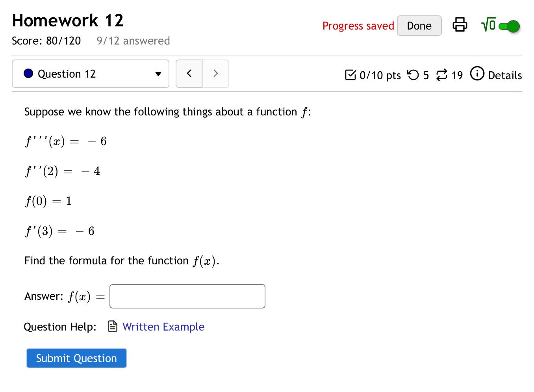Open Details via the info circle icon
The image size is (534, 392).
[477, 74]
